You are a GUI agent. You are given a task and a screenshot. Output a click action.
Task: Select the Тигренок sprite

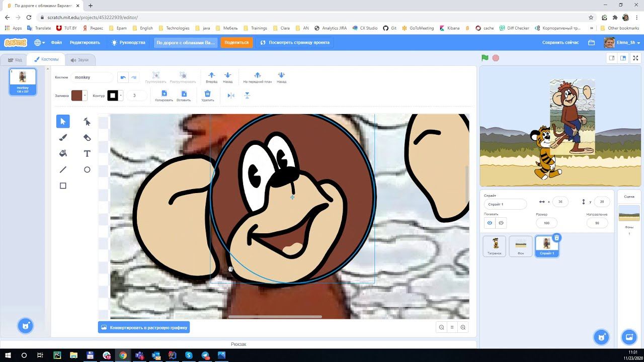pos(495,246)
